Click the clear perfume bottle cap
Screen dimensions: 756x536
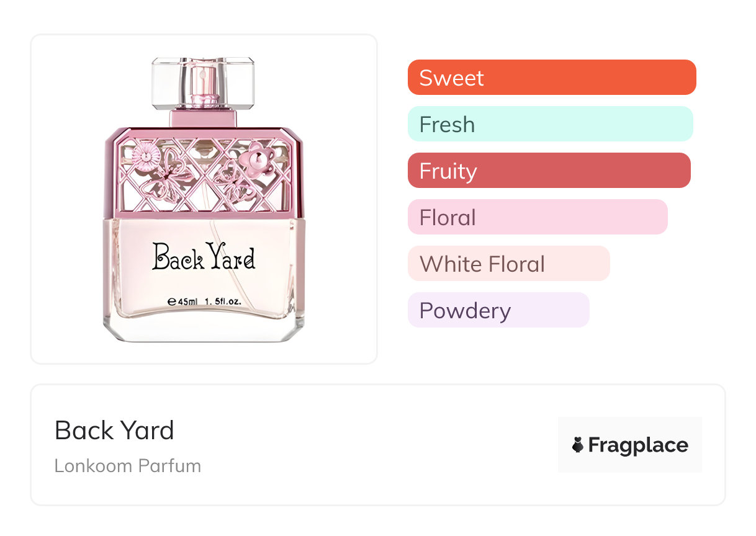point(203,81)
